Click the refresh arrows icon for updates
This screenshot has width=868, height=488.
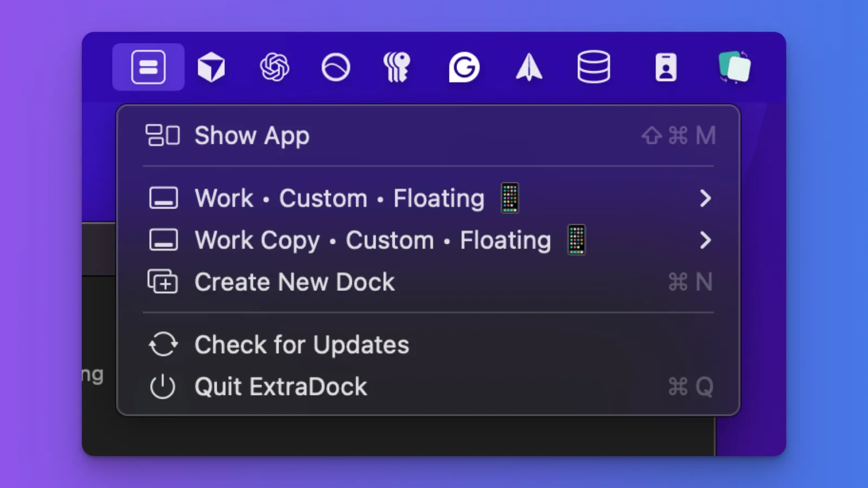(163, 345)
